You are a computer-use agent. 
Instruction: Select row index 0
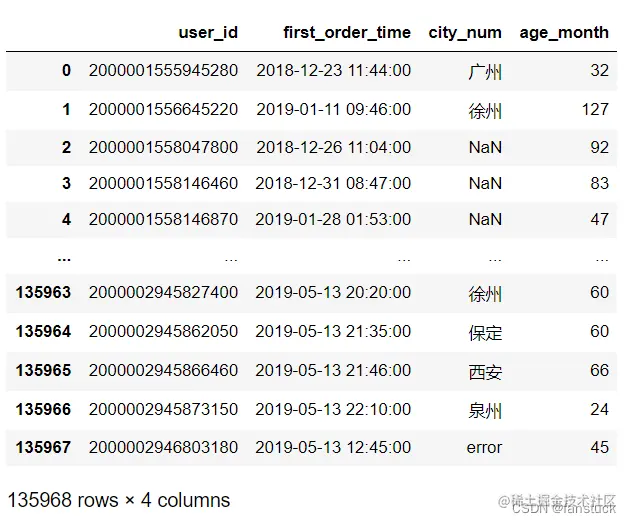pos(66,71)
